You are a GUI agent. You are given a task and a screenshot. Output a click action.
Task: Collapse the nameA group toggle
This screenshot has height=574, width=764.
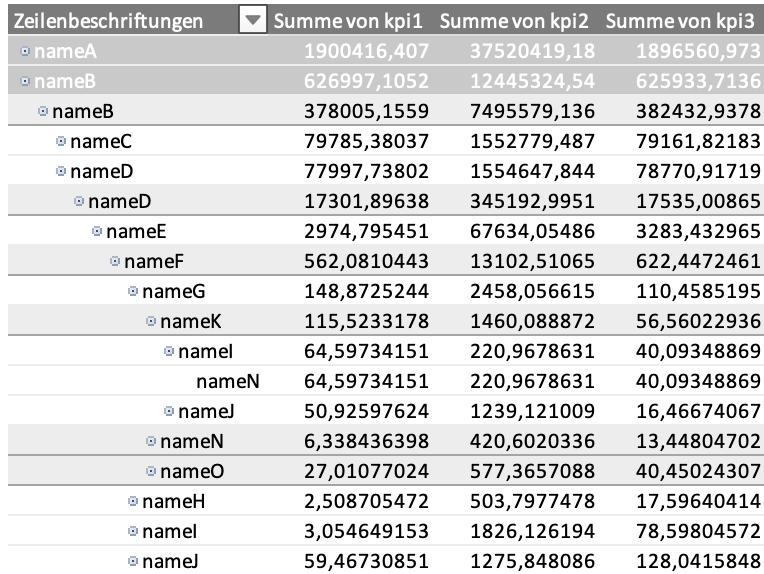25,51
